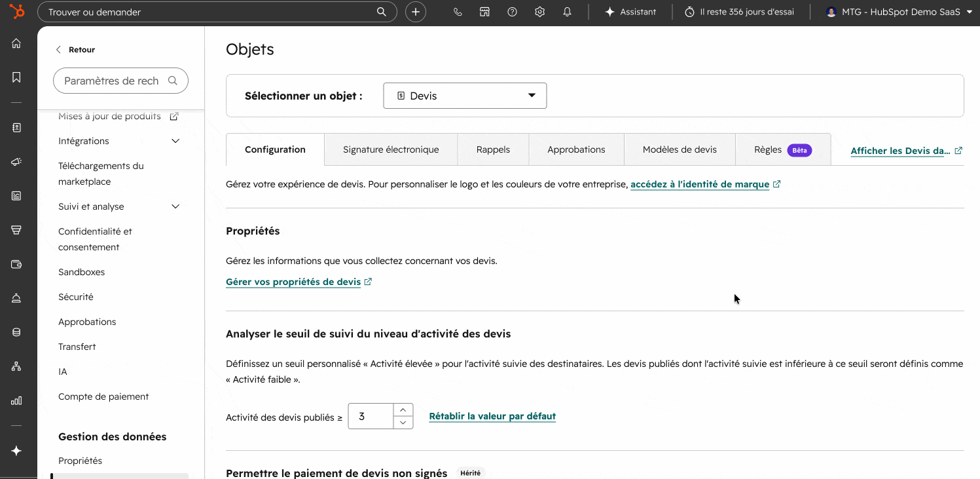Open Sécurité settings
980x479 pixels.
coord(76,297)
